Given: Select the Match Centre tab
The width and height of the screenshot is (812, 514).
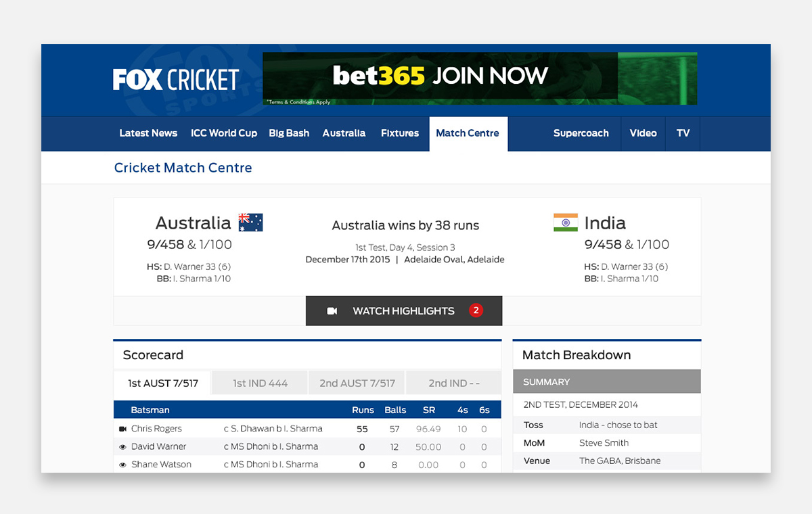Looking at the screenshot, I should (x=468, y=133).
